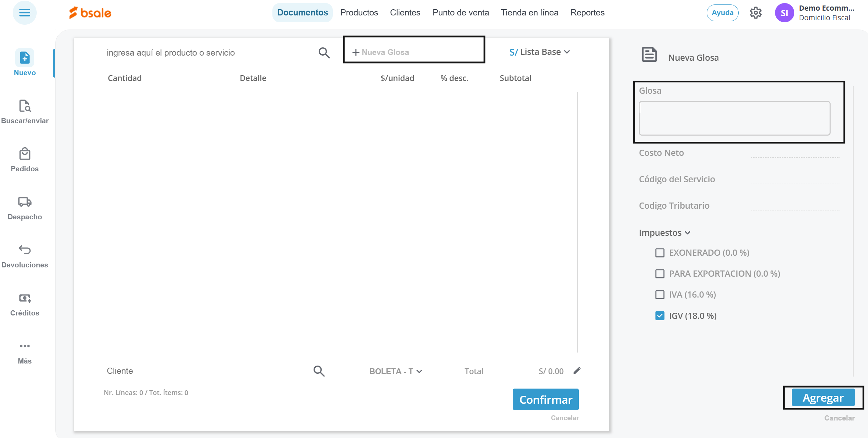Uncheck the IGV (18.0 %) checkbox
The height and width of the screenshot is (438, 868).
(x=659, y=316)
